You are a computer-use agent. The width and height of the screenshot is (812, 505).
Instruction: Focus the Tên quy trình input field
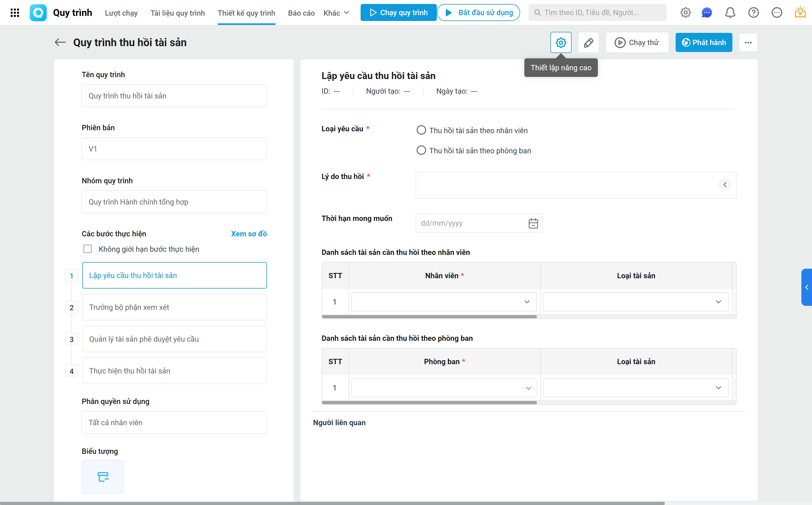click(x=174, y=96)
